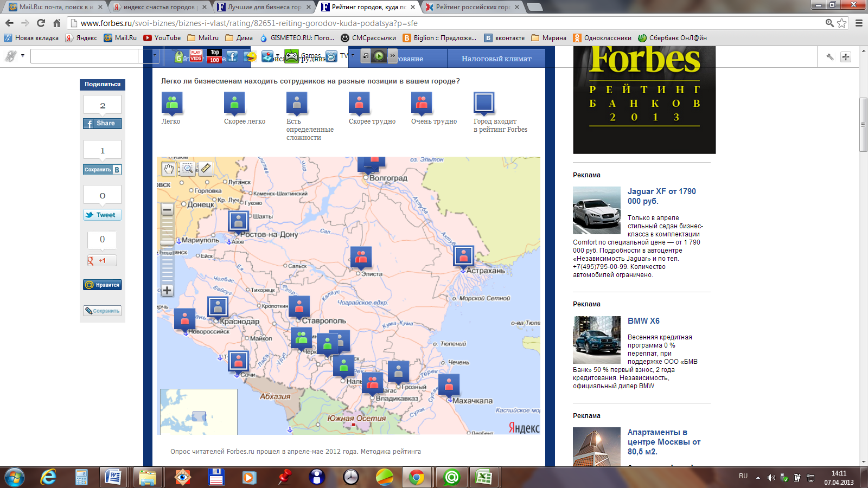The image size is (868, 488).
Task: Open the Сбербанк ОнЛ@йн bookmark
Action: [x=673, y=38]
